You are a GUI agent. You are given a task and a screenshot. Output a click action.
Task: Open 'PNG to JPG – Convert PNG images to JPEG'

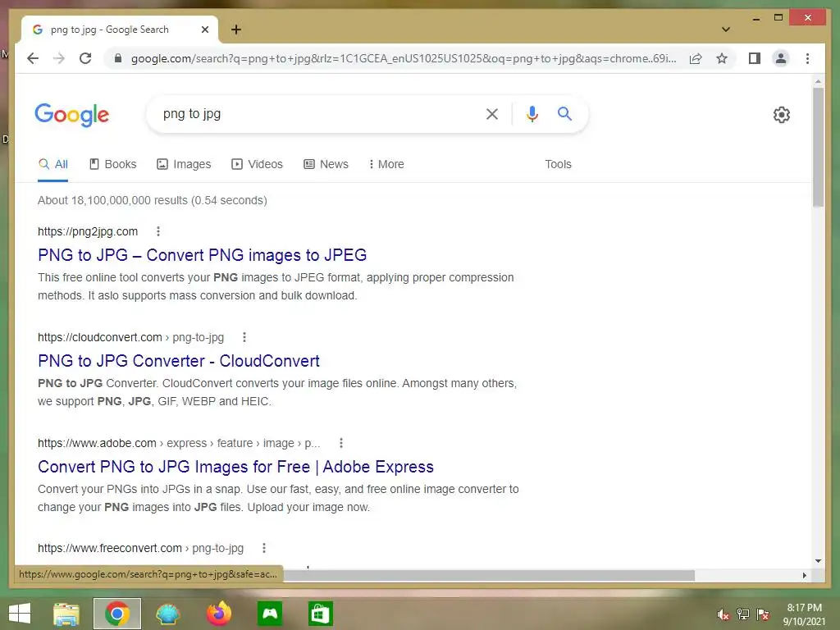[202, 255]
